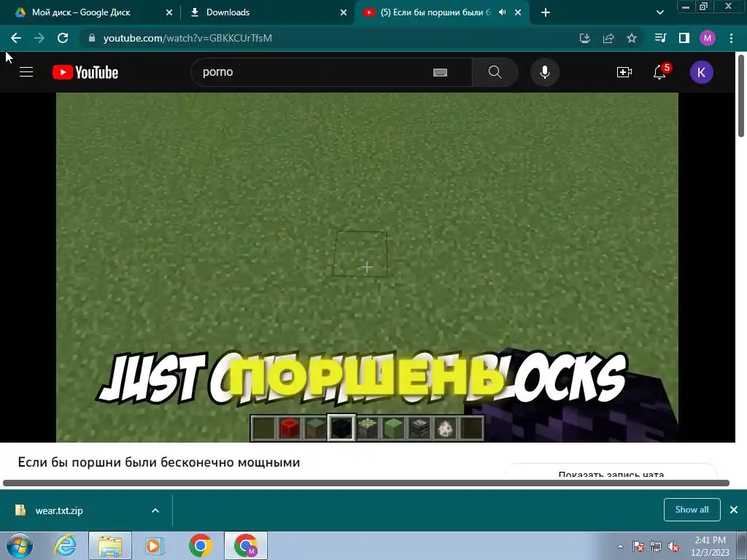Go forward in browser history

click(39, 38)
